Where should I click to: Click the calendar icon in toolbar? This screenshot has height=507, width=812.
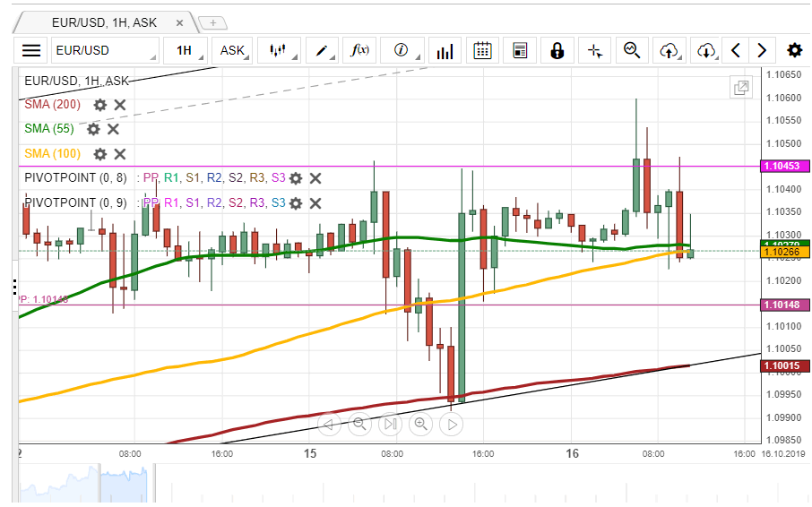482,51
